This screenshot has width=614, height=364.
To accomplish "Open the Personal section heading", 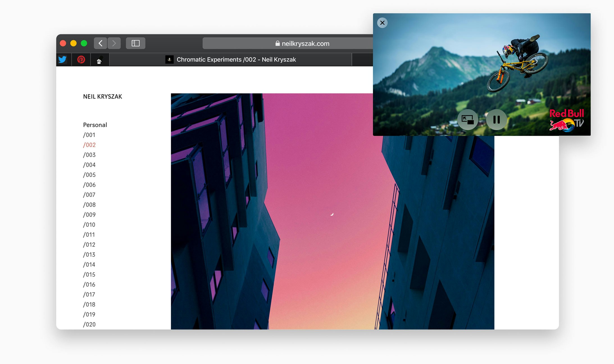I will click(95, 125).
